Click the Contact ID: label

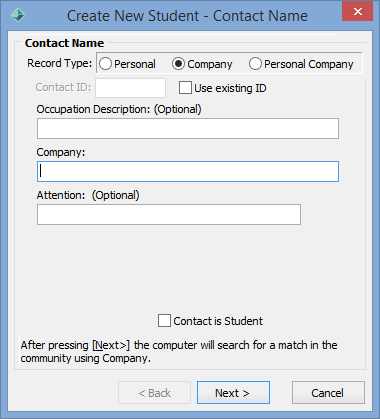click(63, 87)
